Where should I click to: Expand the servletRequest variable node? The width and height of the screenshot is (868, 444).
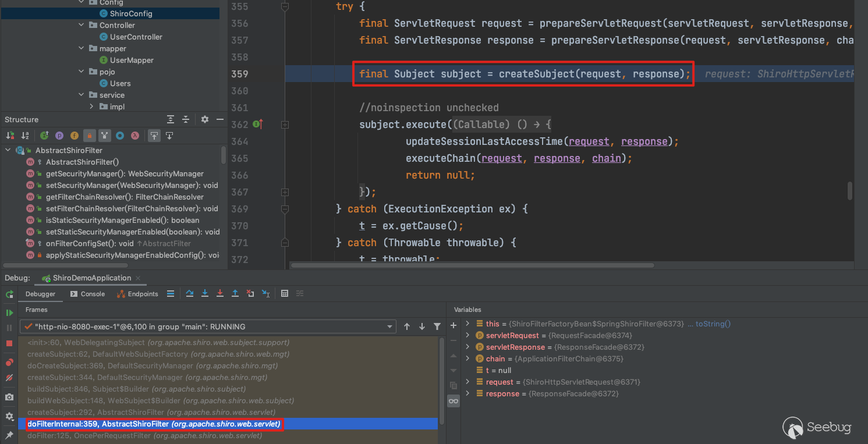click(467, 335)
